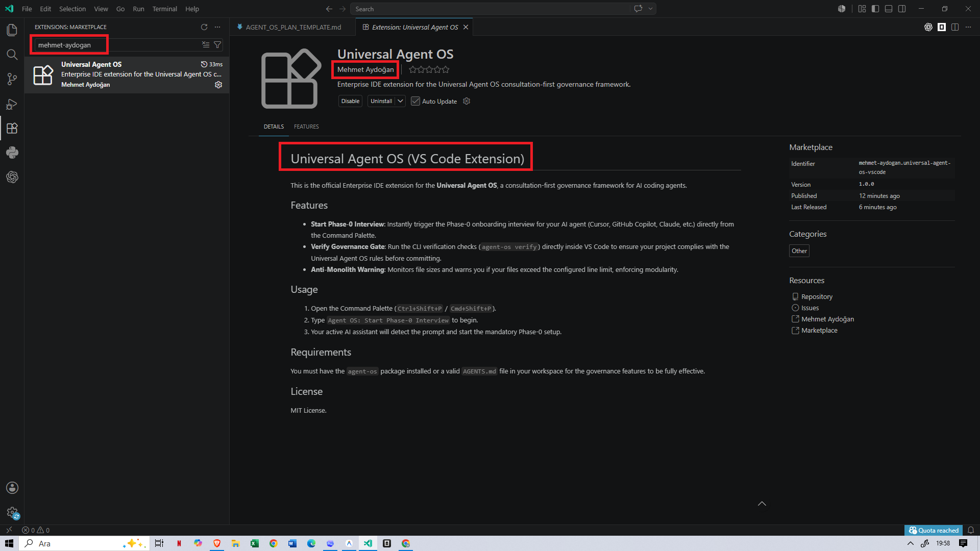Open the Manage gear in activity bar
Viewport: 980px width, 551px height.
tap(12, 512)
